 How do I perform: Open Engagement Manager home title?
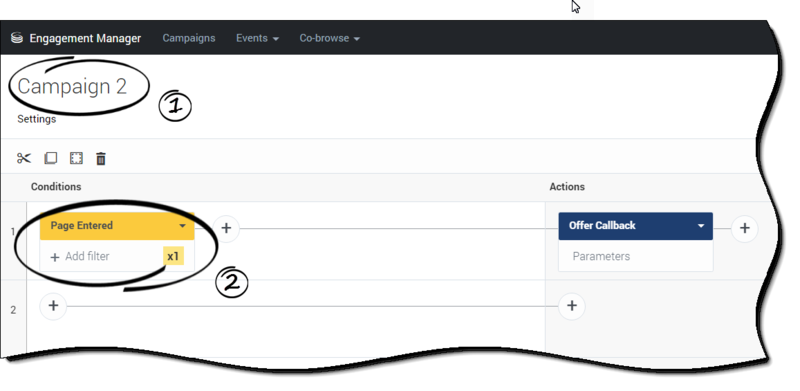pos(85,38)
